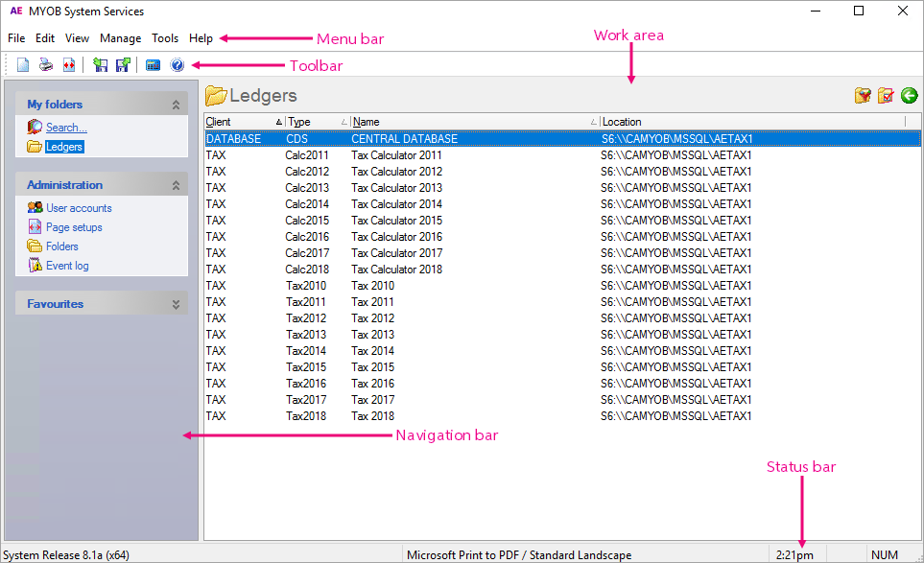Click the 2:21pm time in status bar
Screen dimensions: 924x563
[794, 554]
